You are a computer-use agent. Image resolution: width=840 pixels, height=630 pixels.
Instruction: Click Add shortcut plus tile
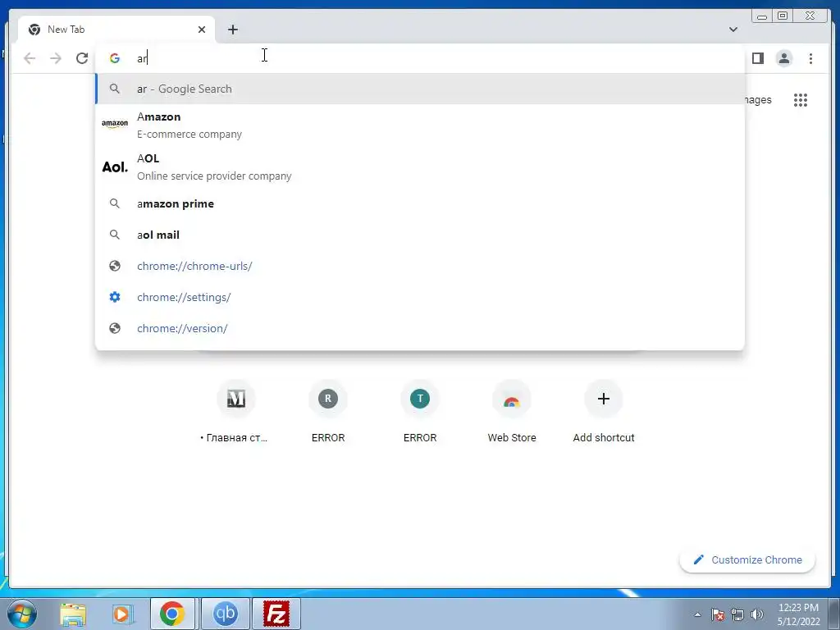[x=603, y=412]
